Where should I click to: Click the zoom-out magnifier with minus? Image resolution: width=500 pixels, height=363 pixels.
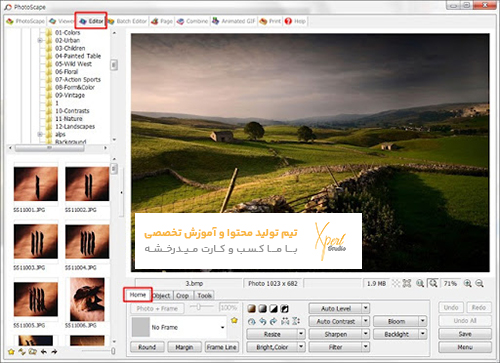pyautogui.click(x=479, y=283)
